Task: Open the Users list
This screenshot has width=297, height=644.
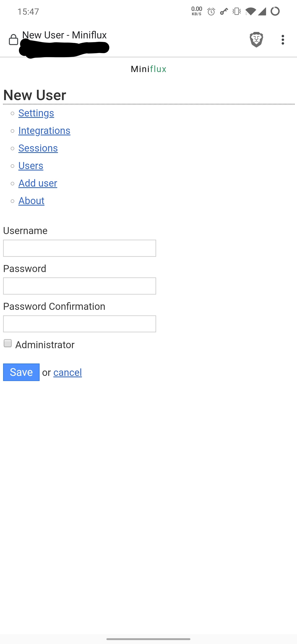Action: tap(31, 166)
